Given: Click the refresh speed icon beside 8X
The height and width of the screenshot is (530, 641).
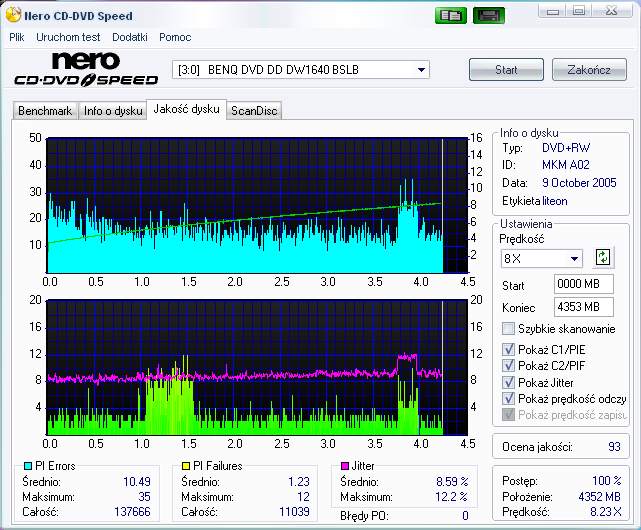Looking at the screenshot, I should (603, 258).
